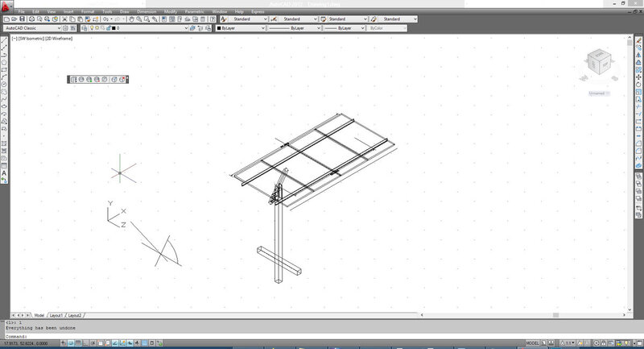Click the MODEL button in status bar
The width and height of the screenshot is (644, 349).
point(532,343)
